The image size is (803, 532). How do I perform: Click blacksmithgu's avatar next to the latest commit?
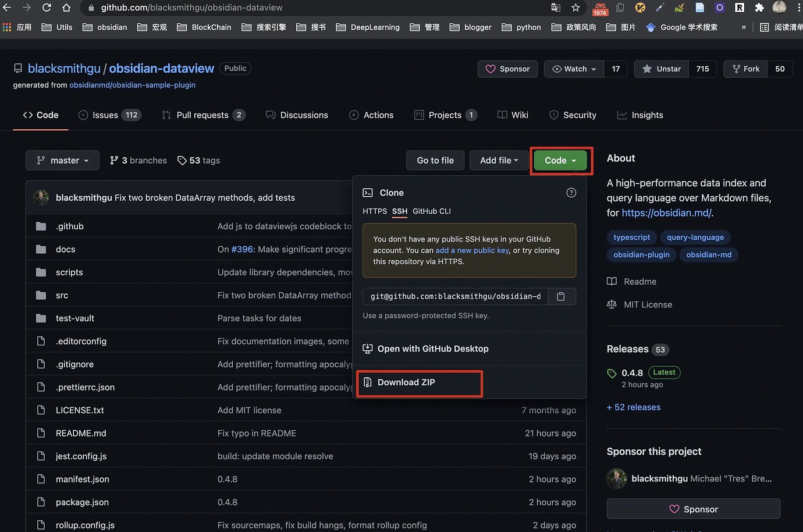click(x=41, y=197)
